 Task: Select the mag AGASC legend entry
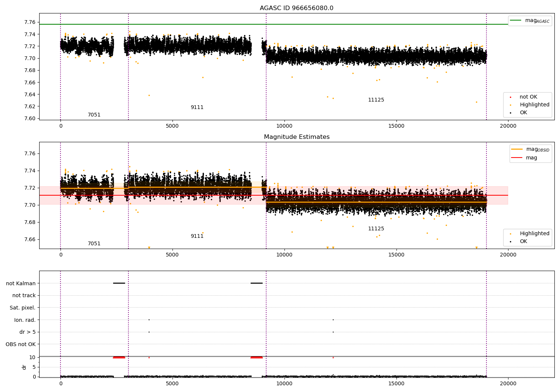(530, 21)
